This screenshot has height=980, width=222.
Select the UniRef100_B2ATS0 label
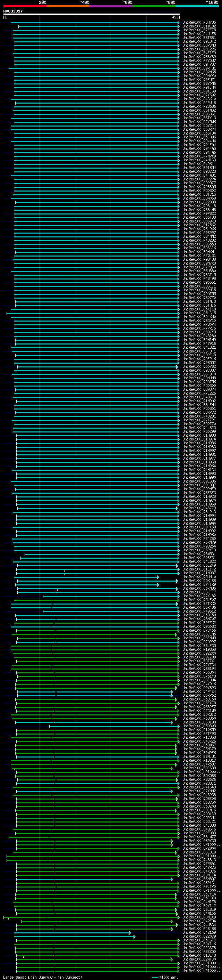[x=199, y=959]
